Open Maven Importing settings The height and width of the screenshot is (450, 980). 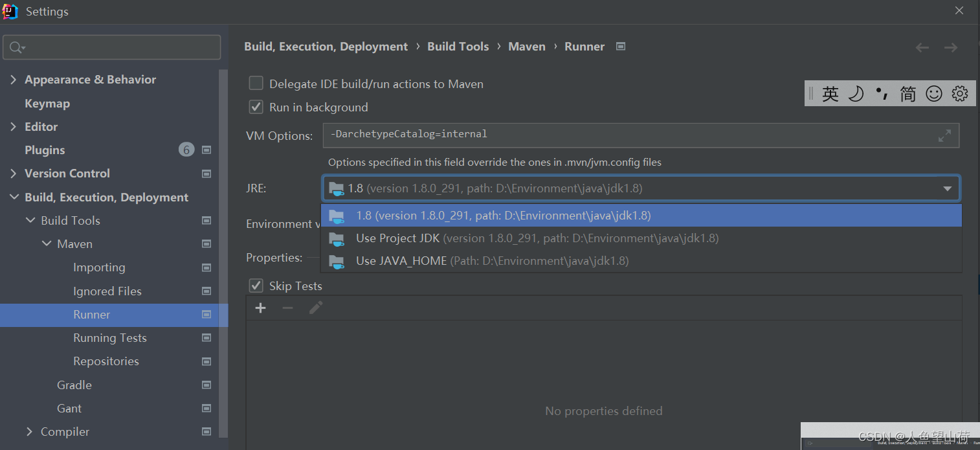pos(99,267)
